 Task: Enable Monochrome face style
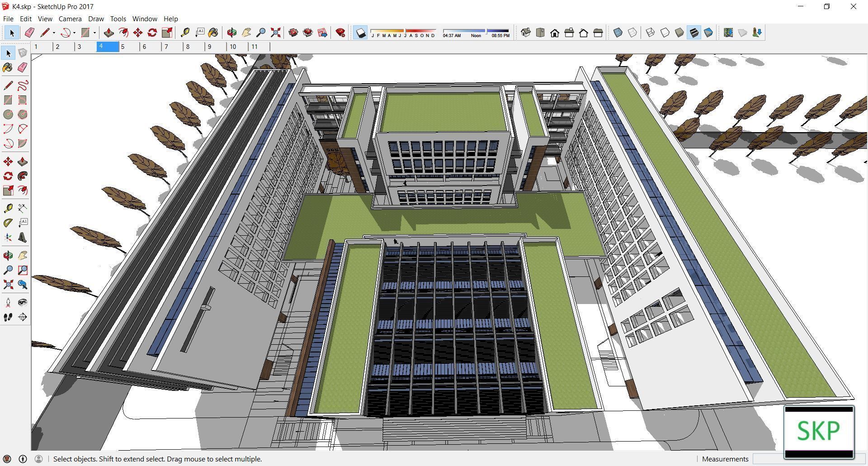[708, 33]
